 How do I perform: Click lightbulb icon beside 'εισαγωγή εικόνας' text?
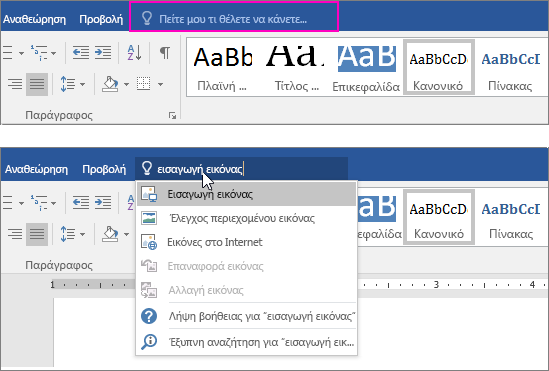point(147,168)
